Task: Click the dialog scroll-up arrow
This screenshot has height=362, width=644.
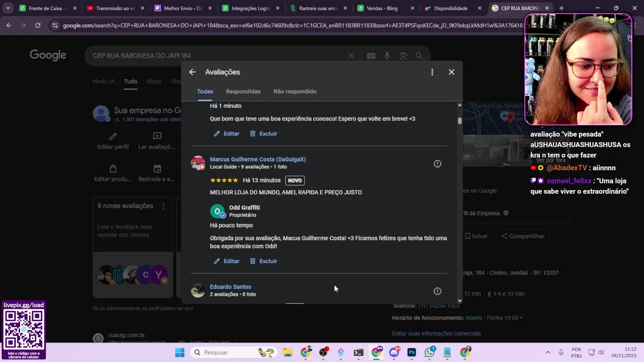Action: (459, 105)
